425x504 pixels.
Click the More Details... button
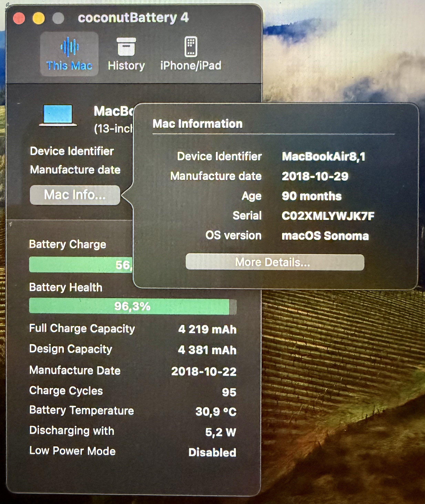pyautogui.click(x=275, y=262)
